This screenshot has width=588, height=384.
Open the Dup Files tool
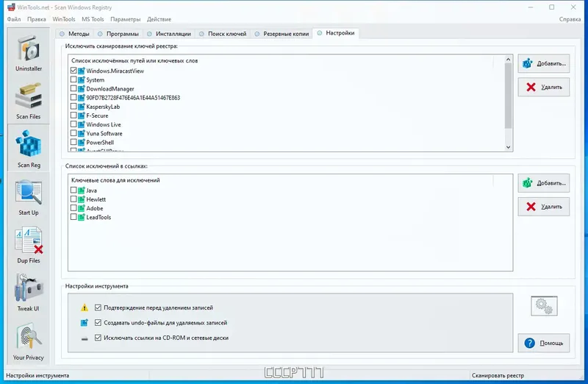[x=29, y=245]
